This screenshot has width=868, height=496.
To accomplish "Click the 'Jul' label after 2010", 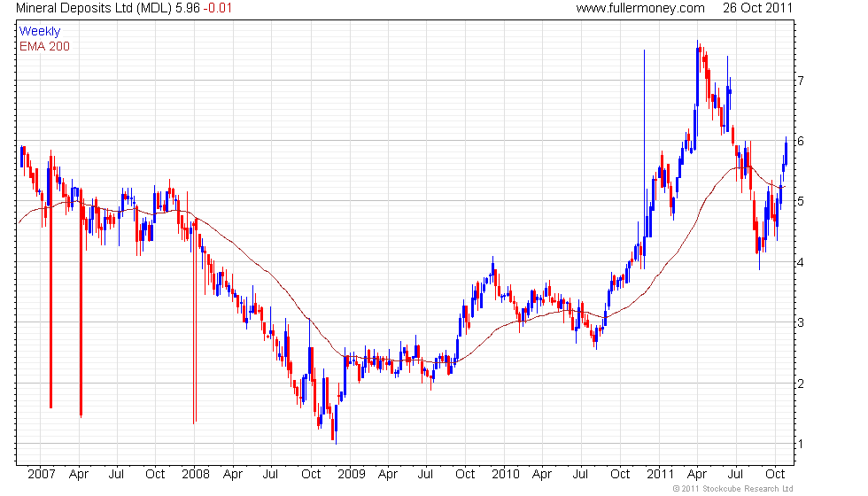I will point(580,475).
